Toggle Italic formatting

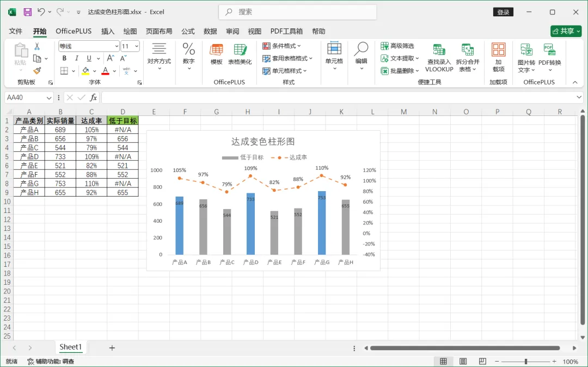[77, 58]
